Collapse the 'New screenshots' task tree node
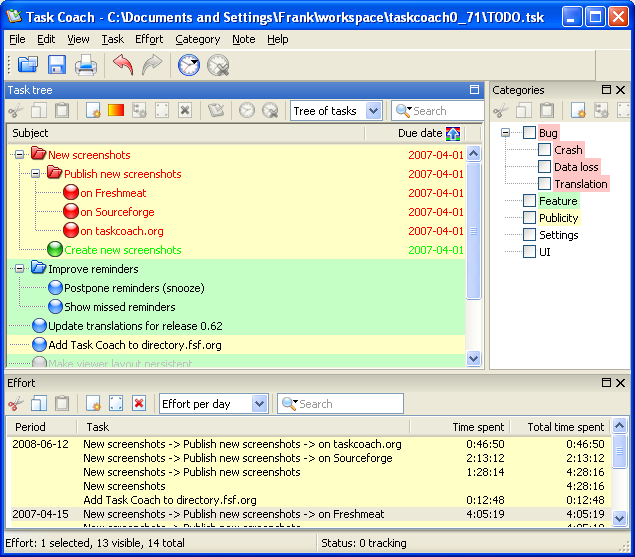 (19, 155)
